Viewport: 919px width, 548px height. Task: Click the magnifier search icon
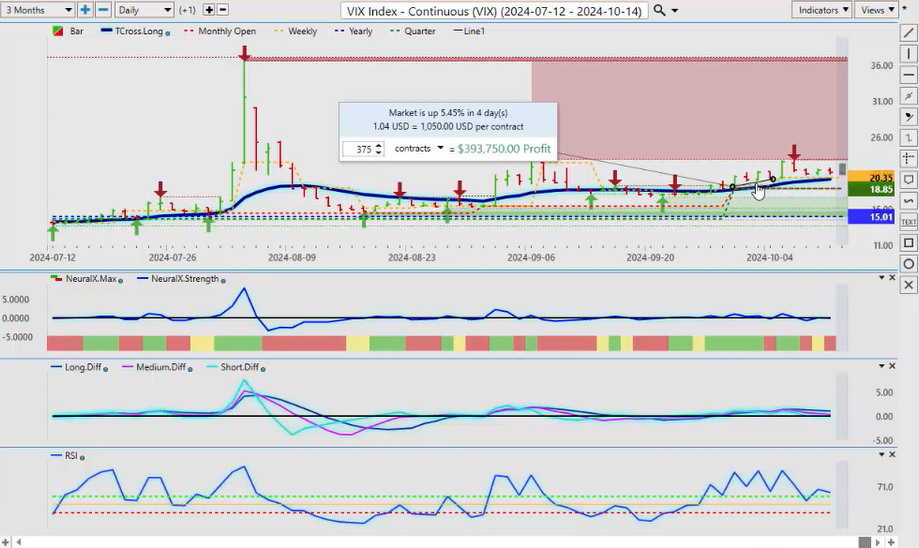pyautogui.click(x=659, y=11)
